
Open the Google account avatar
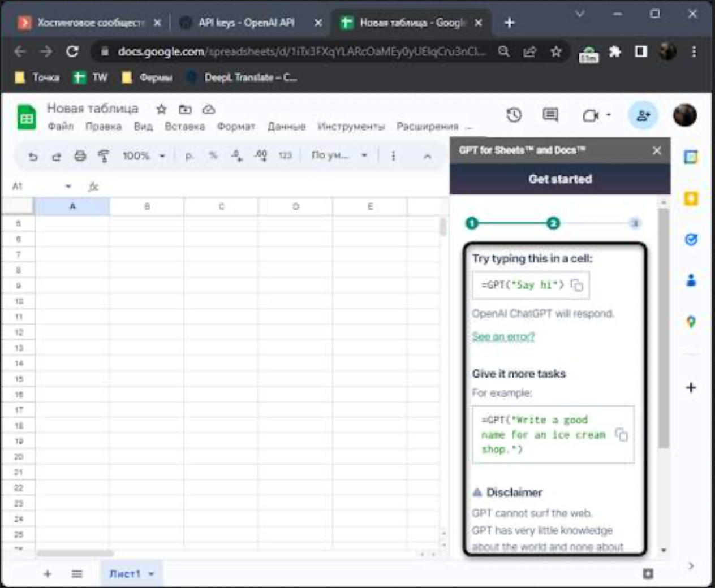pyautogui.click(x=685, y=115)
